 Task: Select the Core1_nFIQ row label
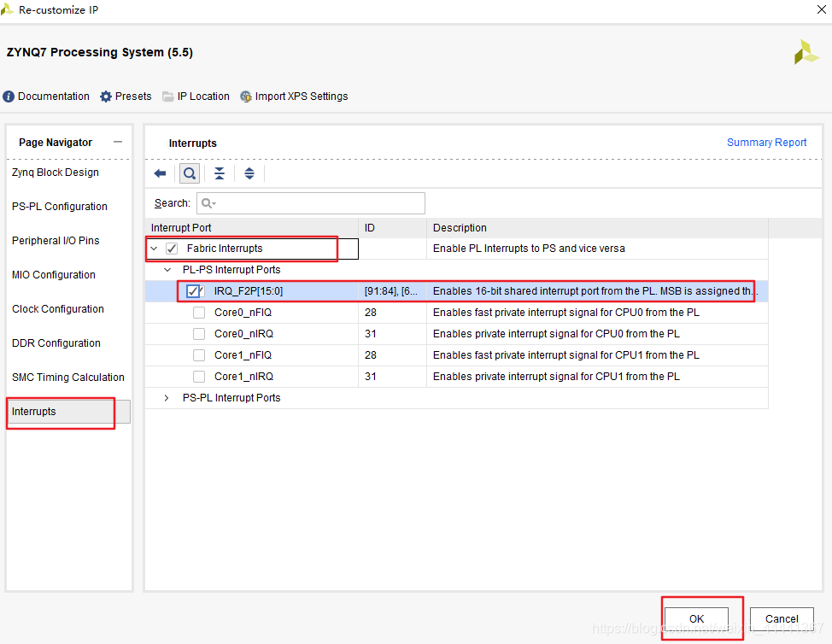coord(243,355)
